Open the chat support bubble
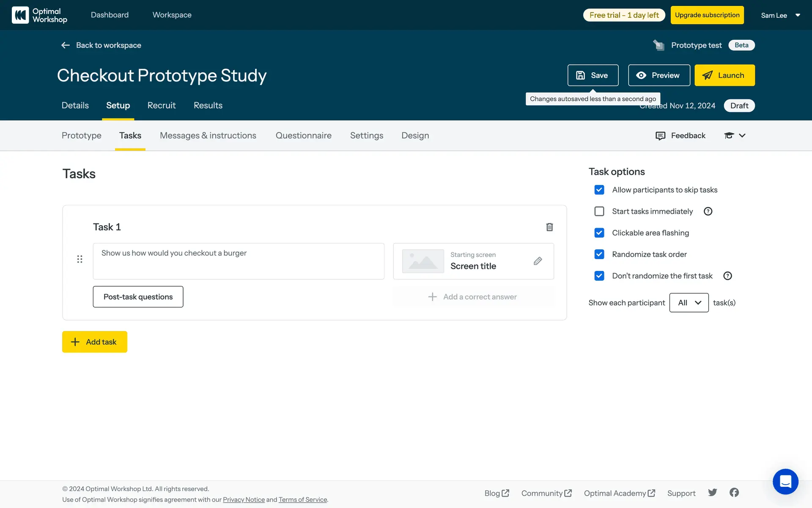 (x=785, y=481)
